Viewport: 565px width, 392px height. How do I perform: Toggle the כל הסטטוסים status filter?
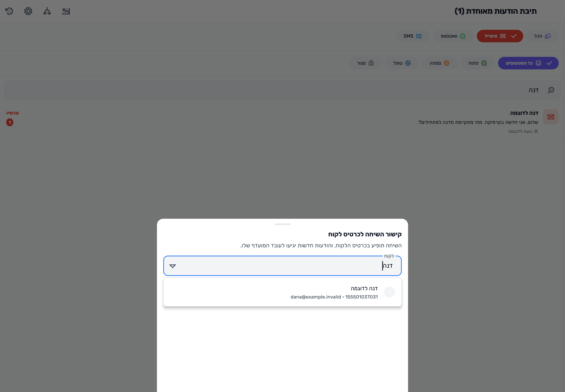tap(528, 63)
